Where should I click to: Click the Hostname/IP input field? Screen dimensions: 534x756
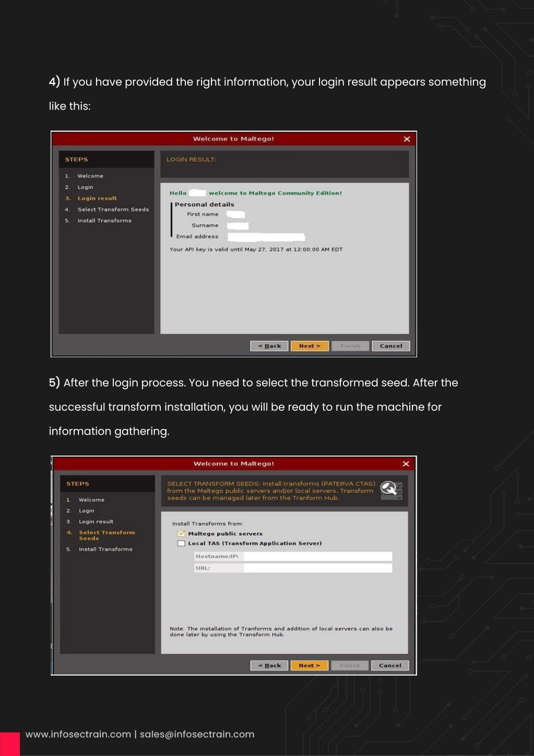317,556
